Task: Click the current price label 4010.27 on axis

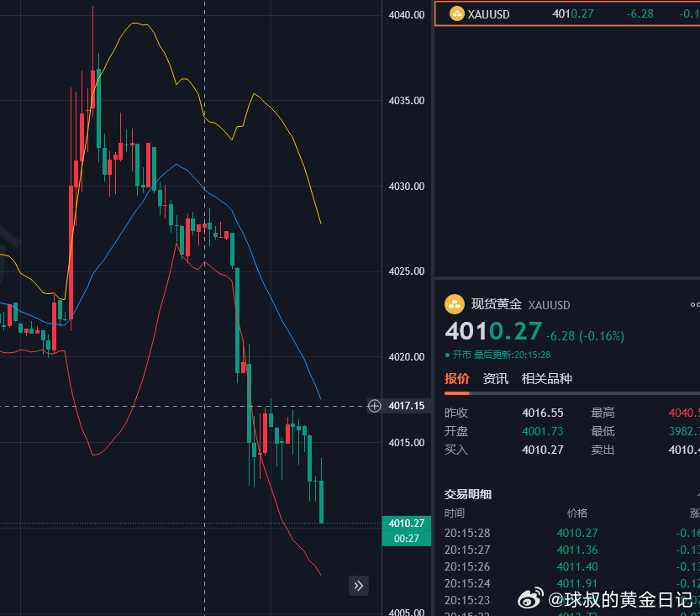Action: [406, 524]
